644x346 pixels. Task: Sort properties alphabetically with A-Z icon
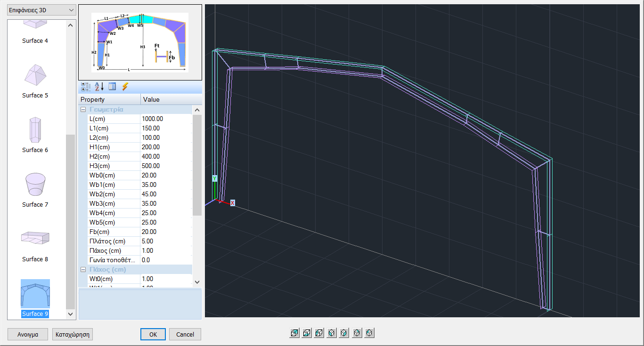click(99, 87)
